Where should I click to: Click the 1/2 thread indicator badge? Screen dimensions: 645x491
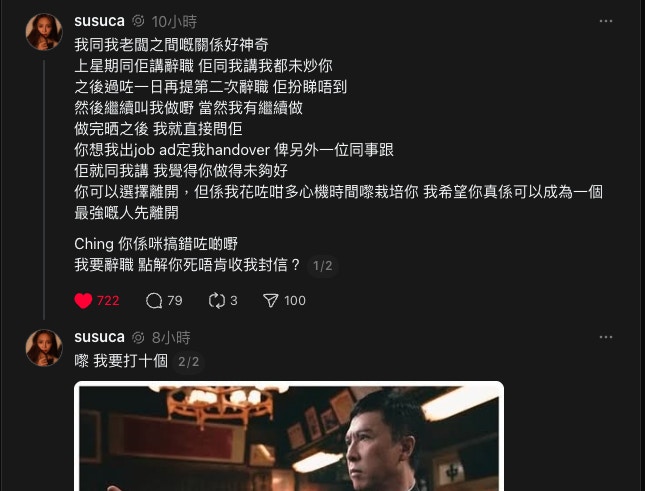pyautogui.click(x=322, y=266)
